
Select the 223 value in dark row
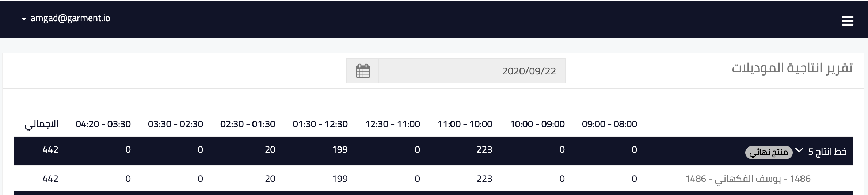484,149
